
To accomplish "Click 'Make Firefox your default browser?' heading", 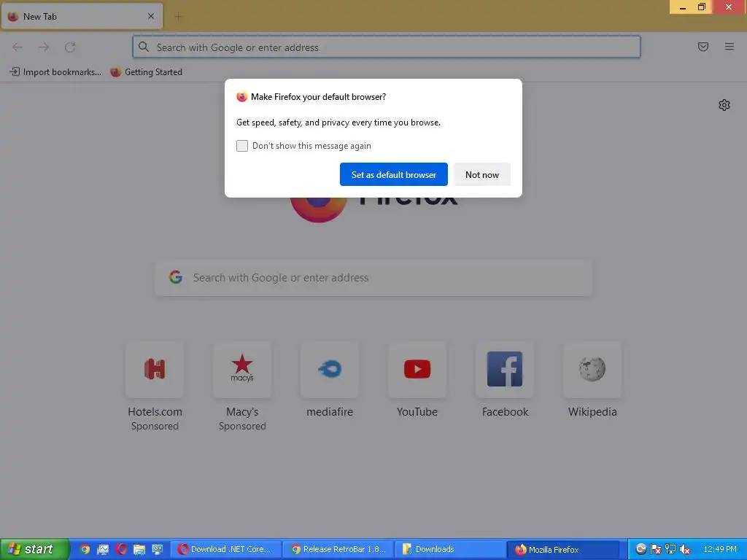I will 318,97.
